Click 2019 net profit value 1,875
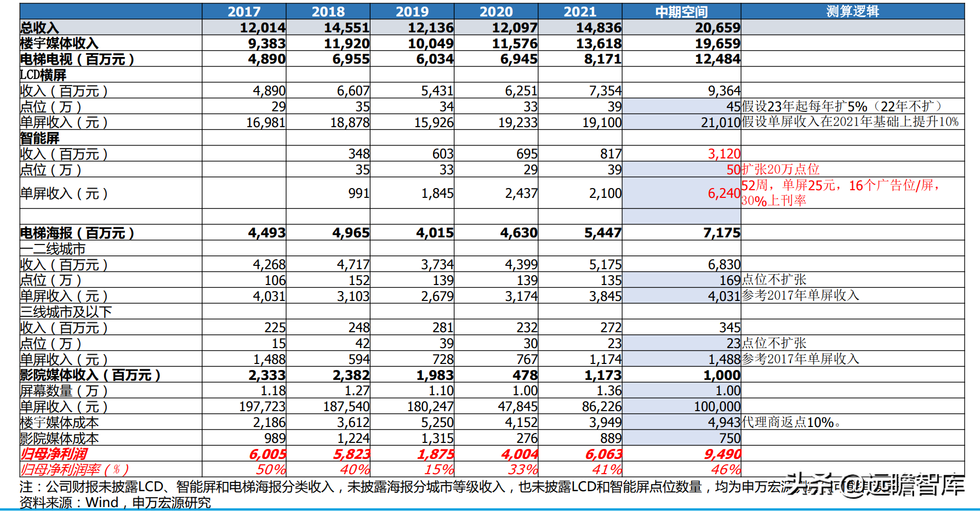The height and width of the screenshot is (512, 980). click(436, 454)
